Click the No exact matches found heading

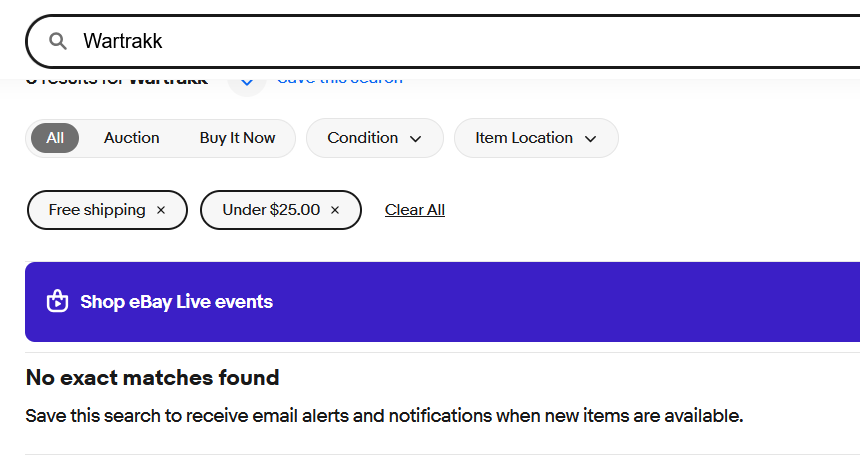tap(152, 378)
